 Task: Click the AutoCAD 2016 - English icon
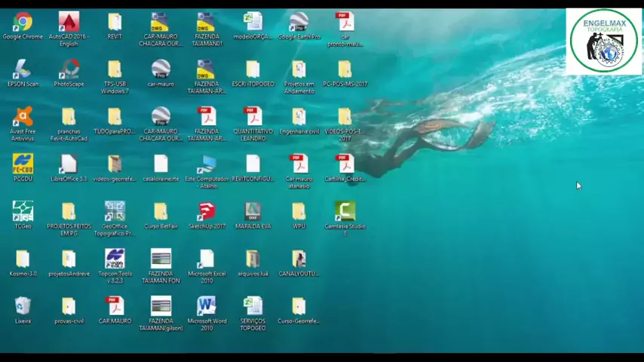point(69,23)
